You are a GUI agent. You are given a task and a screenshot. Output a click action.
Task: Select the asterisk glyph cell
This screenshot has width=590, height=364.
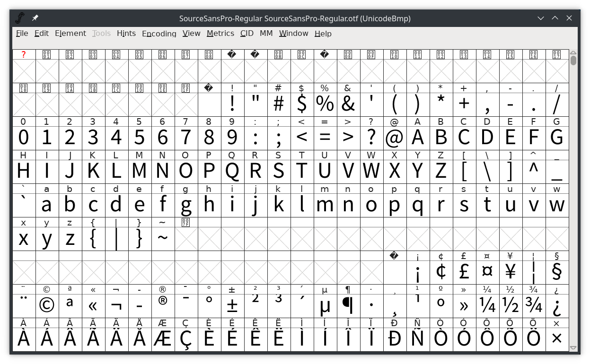click(441, 104)
